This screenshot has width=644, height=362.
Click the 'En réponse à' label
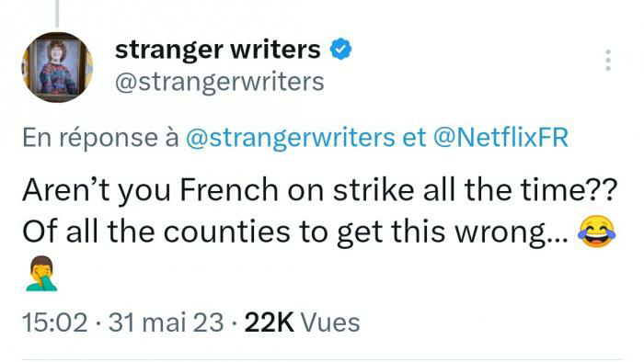point(100,137)
